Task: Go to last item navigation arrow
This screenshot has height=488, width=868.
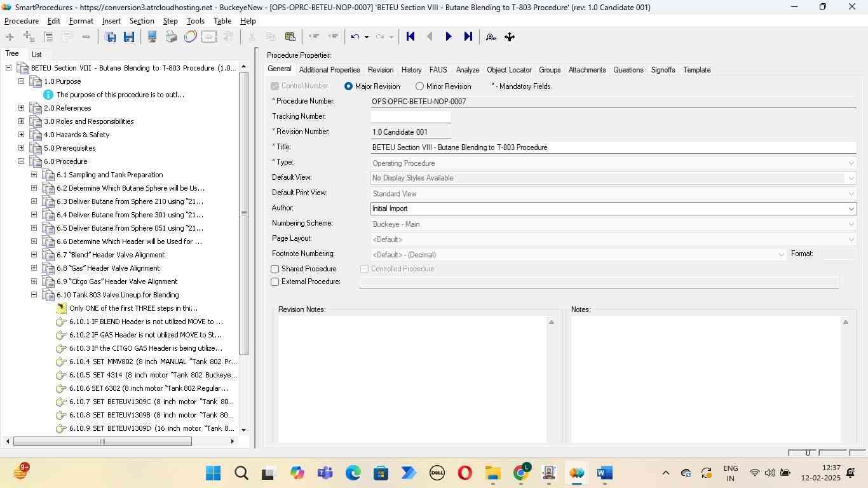Action: point(468,37)
